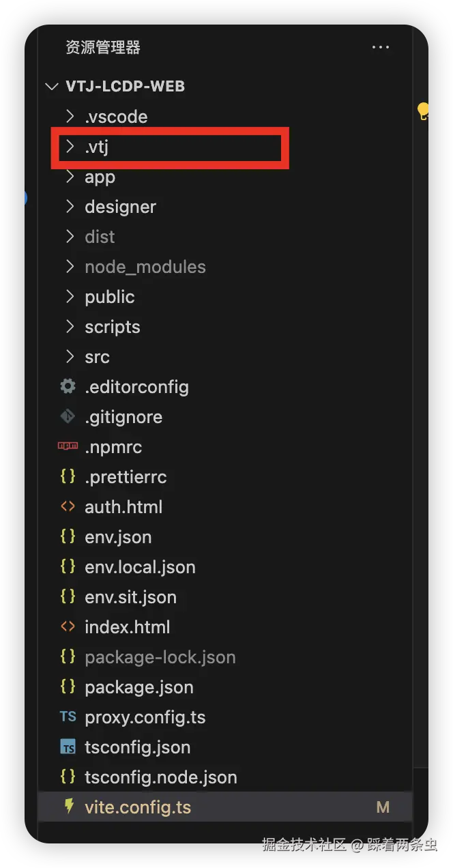Click the yellow lightbulb icon
The height and width of the screenshot is (868, 453).
(423, 111)
